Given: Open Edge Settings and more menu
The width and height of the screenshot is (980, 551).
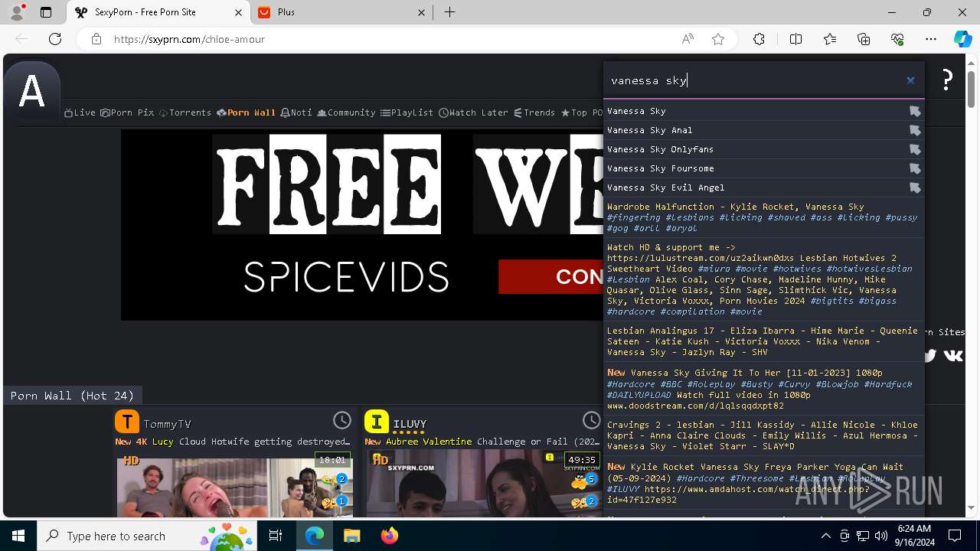Looking at the screenshot, I should pos(931,39).
